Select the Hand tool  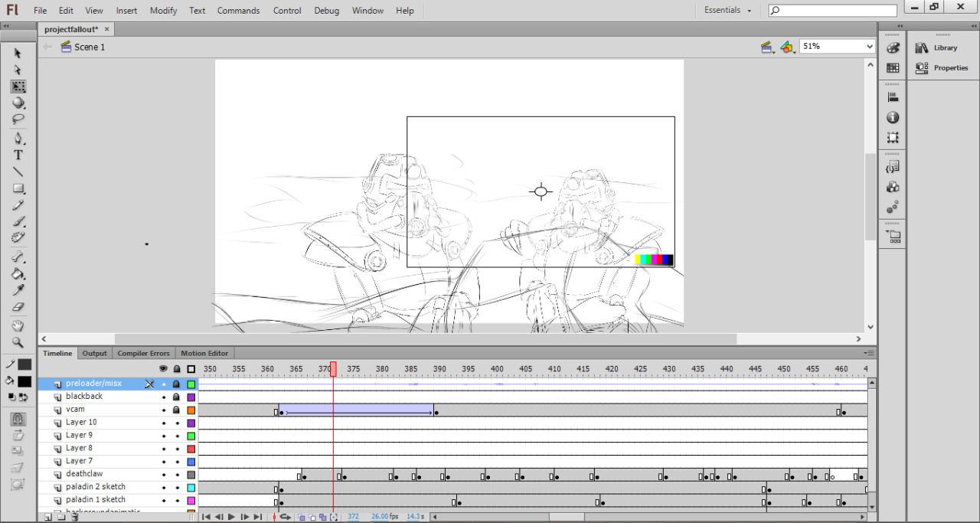pyautogui.click(x=18, y=326)
